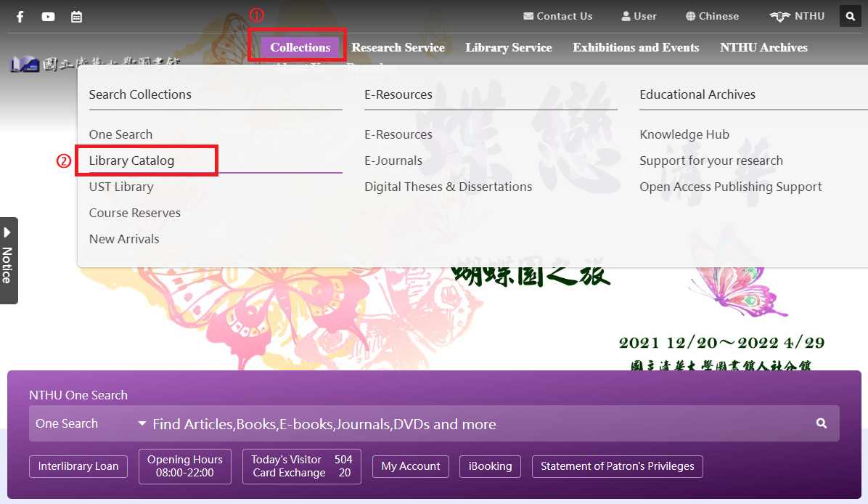Open the Facebook page icon
Image resolution: width=868 pixels, height=504 pixels.
tap(20, 17)
